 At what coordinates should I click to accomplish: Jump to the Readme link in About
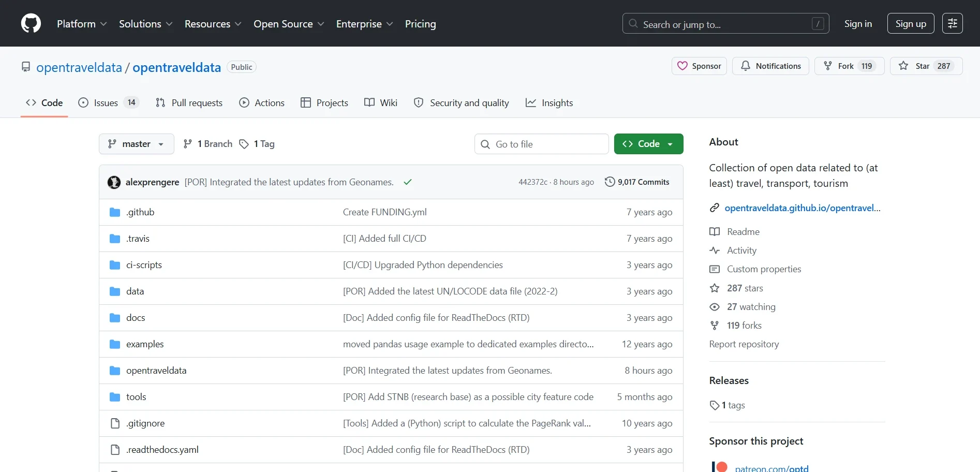[735, 232]
